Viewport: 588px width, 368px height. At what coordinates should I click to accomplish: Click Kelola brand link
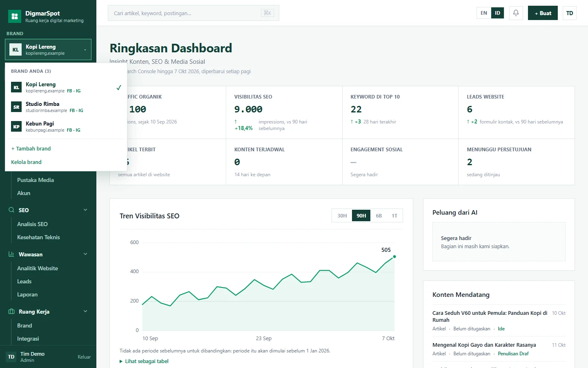click(x=26, y=162)
